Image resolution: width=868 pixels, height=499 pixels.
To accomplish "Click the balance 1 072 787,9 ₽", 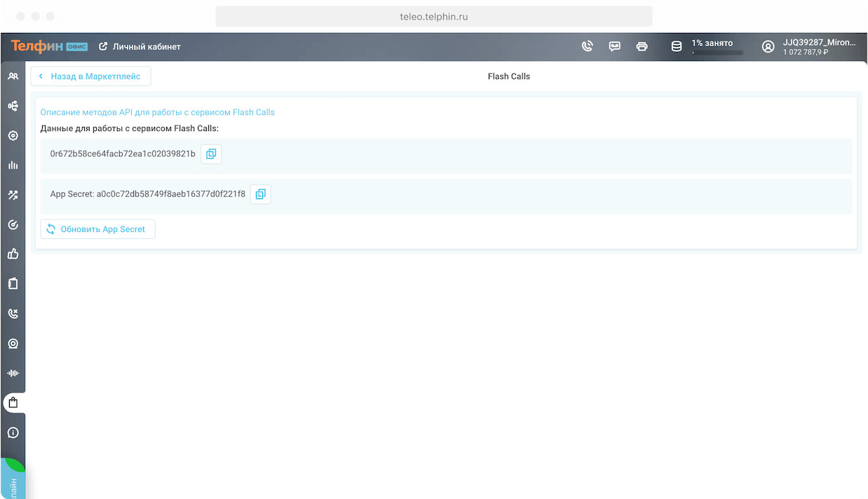I will click(806, 52).
